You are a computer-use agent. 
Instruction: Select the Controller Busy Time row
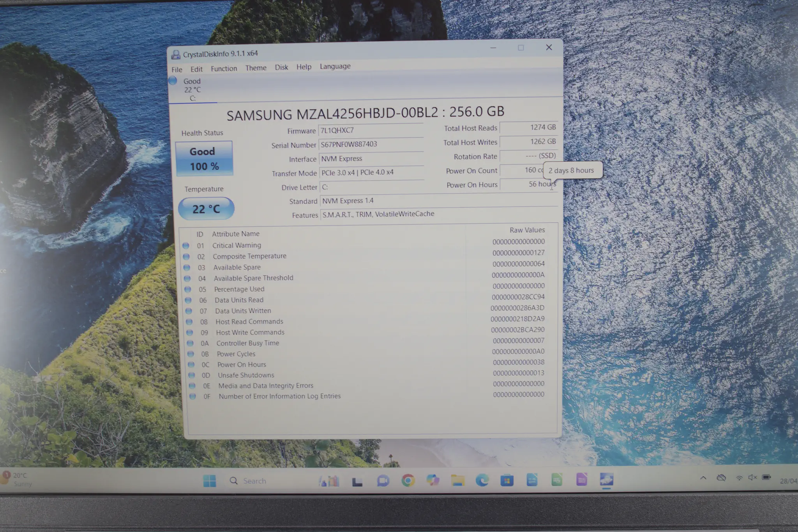(366, 342)
